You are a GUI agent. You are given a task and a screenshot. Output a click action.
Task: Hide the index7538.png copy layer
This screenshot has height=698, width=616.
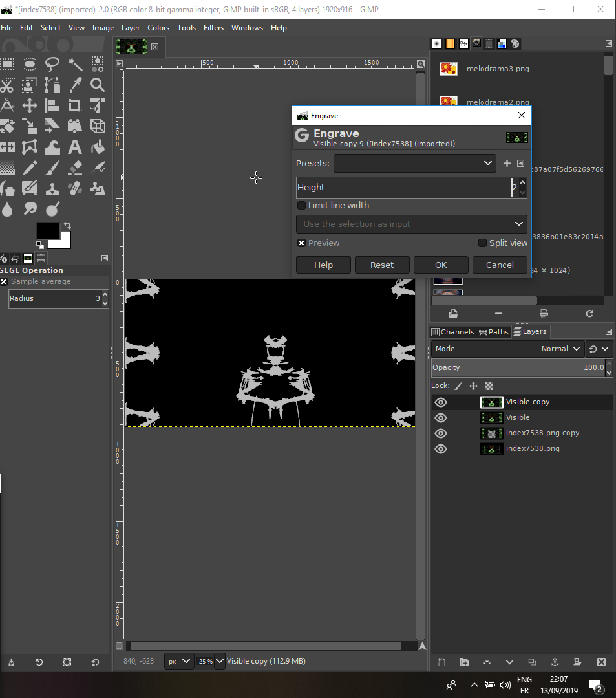point(441,433)
